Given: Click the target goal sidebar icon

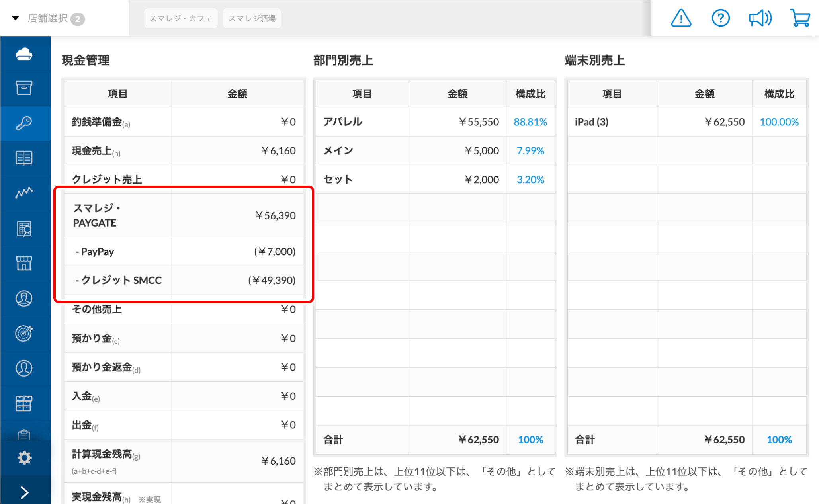Looking at the screenshot, I should pos(24,333).
